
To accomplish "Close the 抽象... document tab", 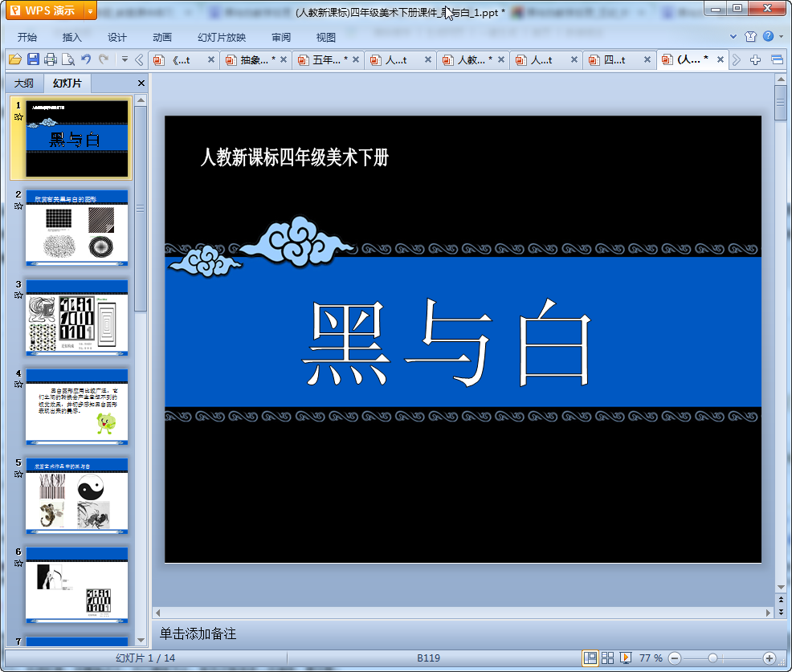I will (x=284, y=59).
